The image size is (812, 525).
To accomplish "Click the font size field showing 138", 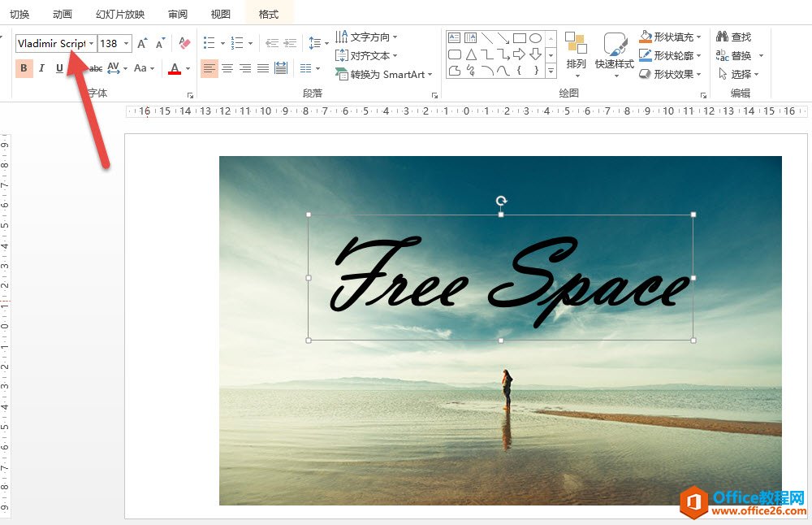I will coord(110,44).
